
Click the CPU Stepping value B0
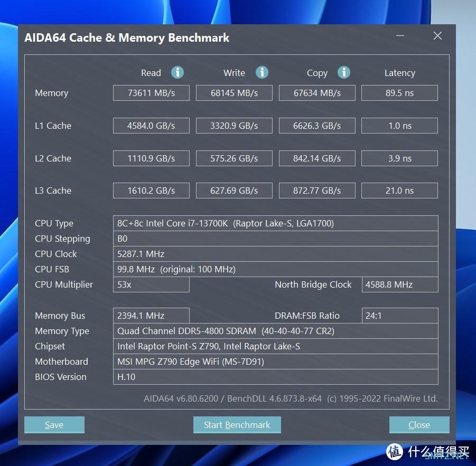tap(276, 239)
